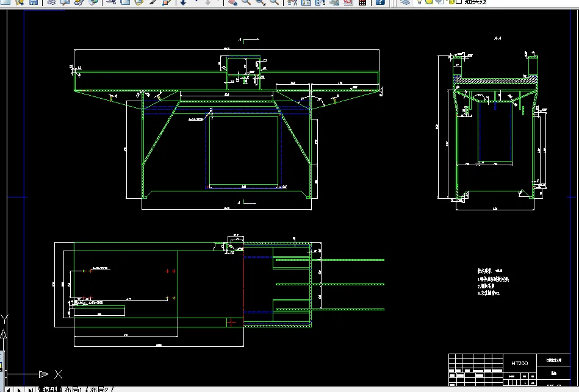Screen dimensions: 579x392
Task: Click the Open file icon
Action: [x=20, y=2]
